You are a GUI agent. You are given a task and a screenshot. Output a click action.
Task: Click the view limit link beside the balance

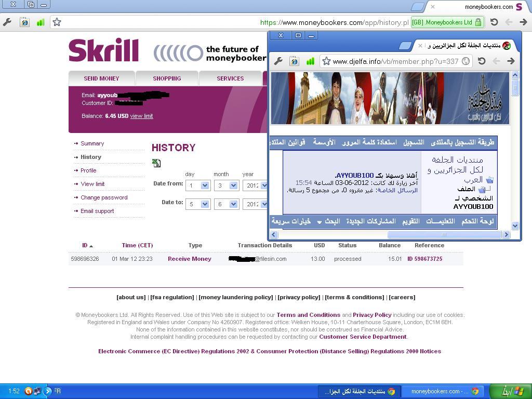pyautogui.click(x=141, y=116)
